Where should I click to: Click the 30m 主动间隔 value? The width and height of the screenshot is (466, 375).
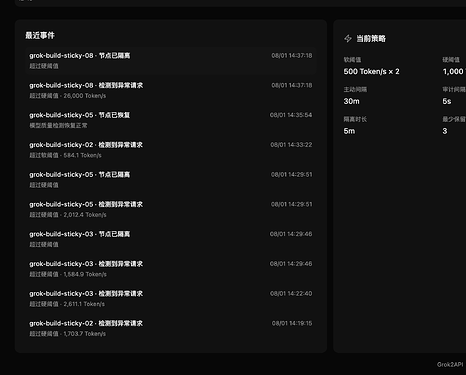point(352,101)
